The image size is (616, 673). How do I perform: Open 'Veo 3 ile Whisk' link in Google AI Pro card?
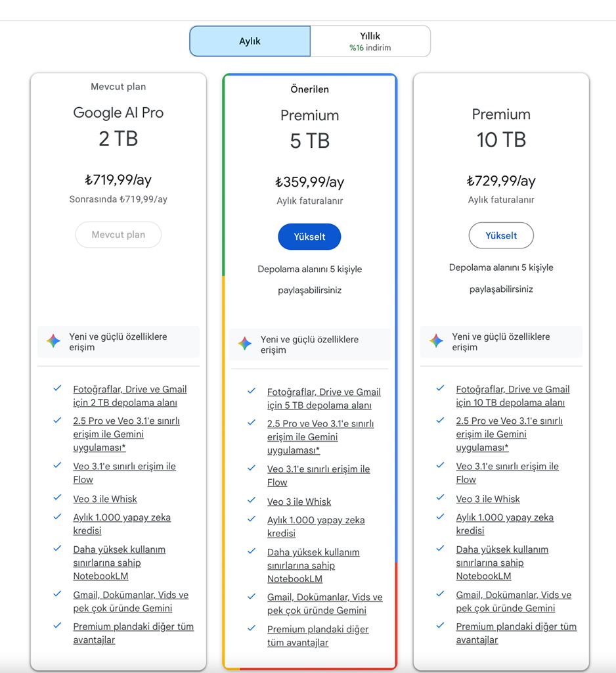pyautogui.click(x=105, y=499)
